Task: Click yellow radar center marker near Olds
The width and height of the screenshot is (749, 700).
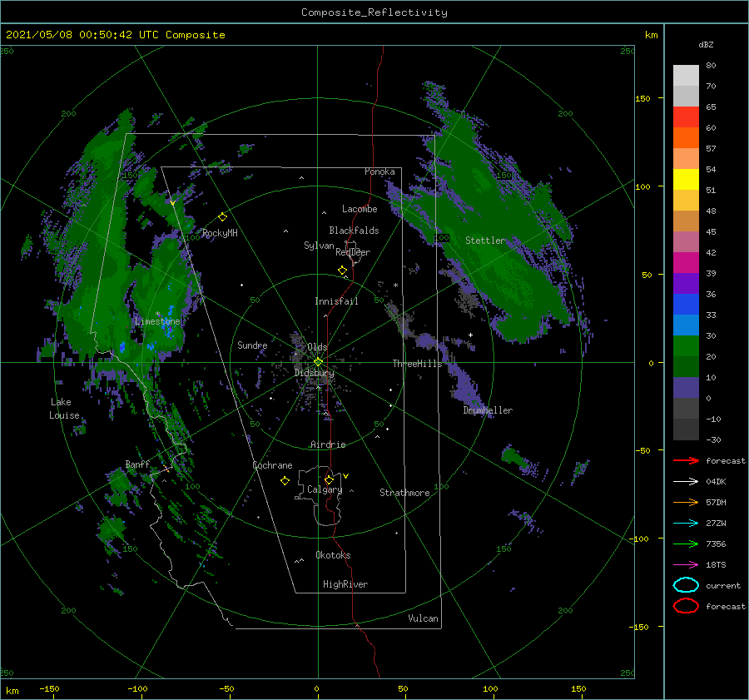Action: pyautogui.click(x=318, y=362)
